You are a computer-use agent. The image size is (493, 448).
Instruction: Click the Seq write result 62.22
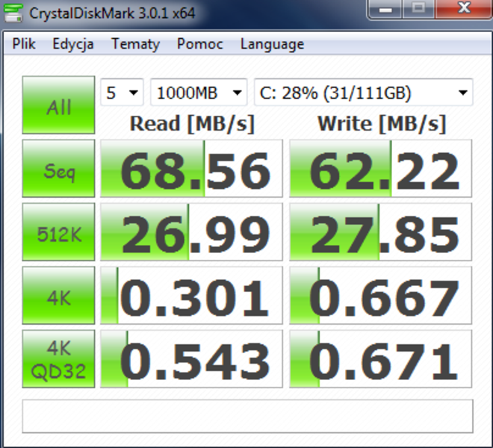tap(380, 169)
